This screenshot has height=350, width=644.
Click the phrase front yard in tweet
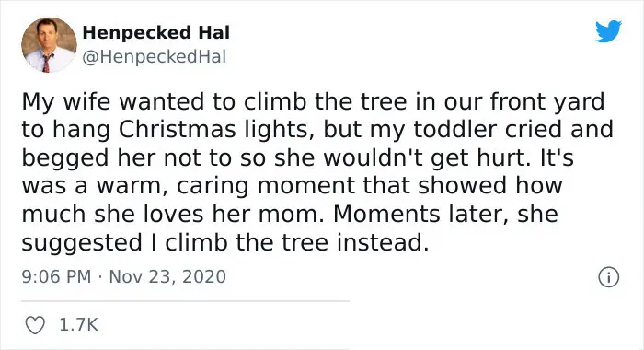[x=547, y=101]
